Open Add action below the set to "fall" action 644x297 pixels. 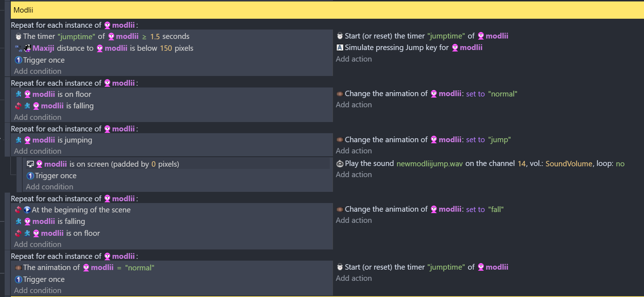(354, 220)
